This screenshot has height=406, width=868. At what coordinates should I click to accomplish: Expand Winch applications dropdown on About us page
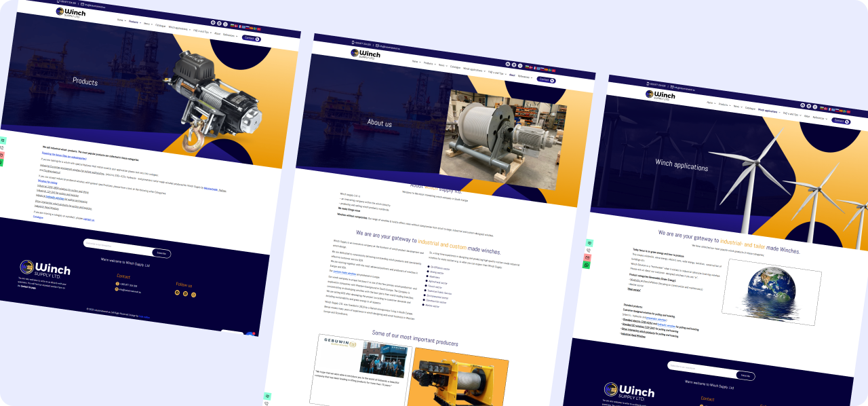tap(474, 70)
